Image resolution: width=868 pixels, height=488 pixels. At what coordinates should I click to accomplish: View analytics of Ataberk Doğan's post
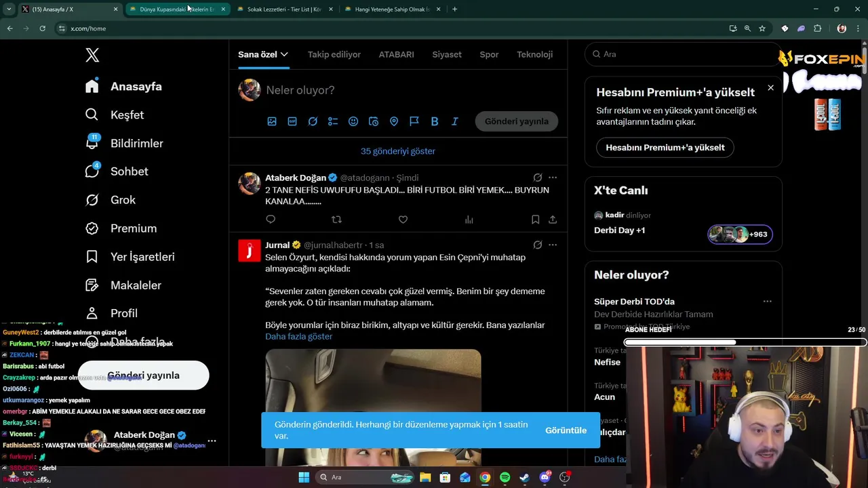pos(469,220)
